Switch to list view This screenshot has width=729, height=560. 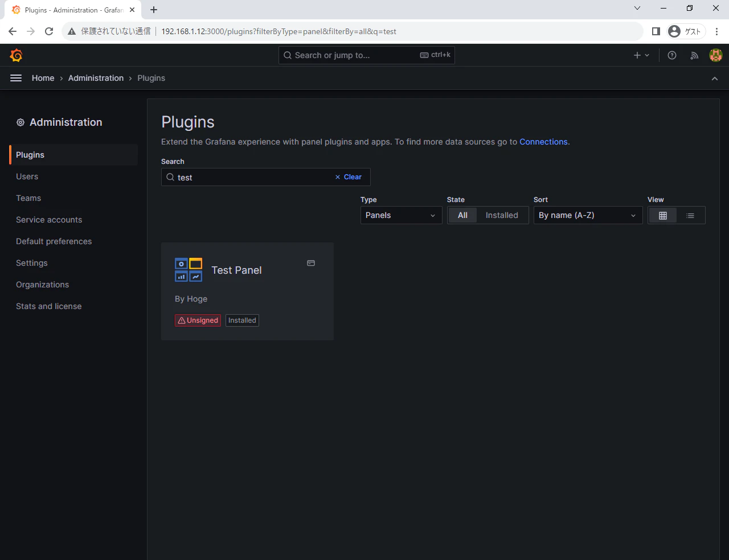tap(690, 215)
